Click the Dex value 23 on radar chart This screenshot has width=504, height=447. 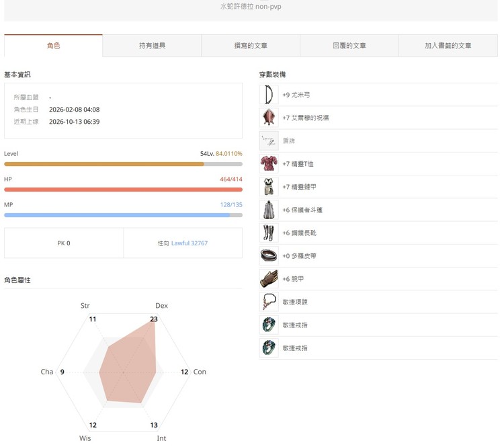pyautogui.click(x=154, y=319)
